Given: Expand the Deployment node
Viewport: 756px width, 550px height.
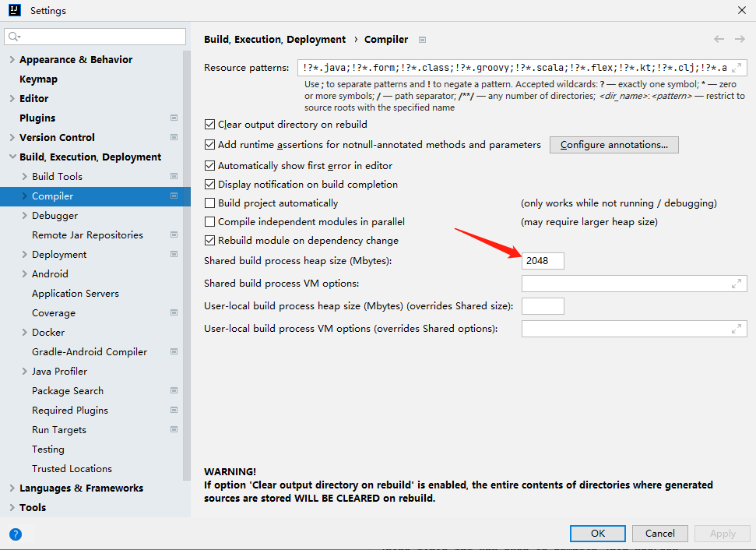Looking at the screenshot, I should 25,254.
